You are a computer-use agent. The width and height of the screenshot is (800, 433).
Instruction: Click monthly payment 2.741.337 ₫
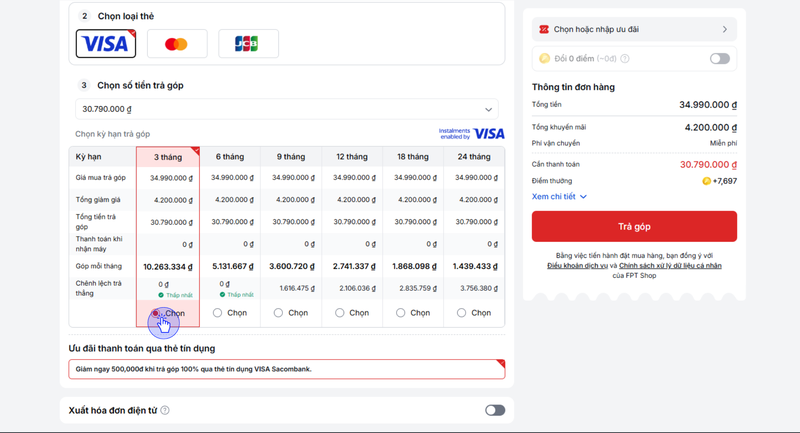tap(354, 266)
